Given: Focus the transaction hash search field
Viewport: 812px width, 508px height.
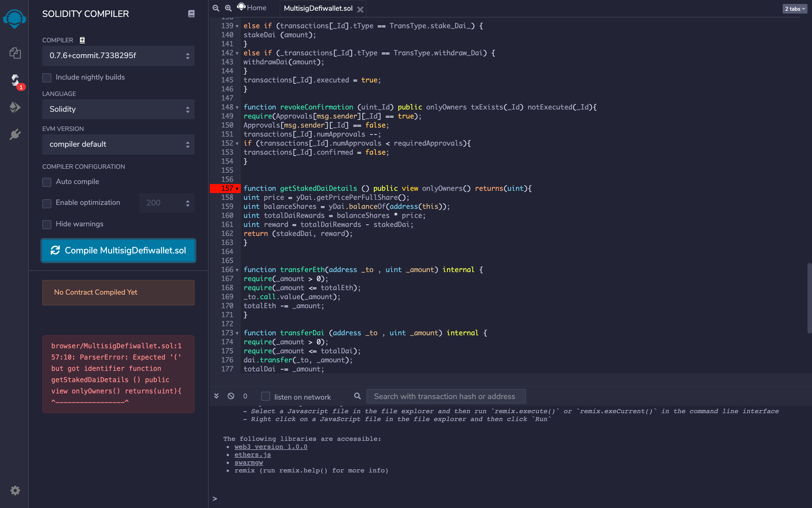Looking at the screenshot, I should (x=446, y=397).
